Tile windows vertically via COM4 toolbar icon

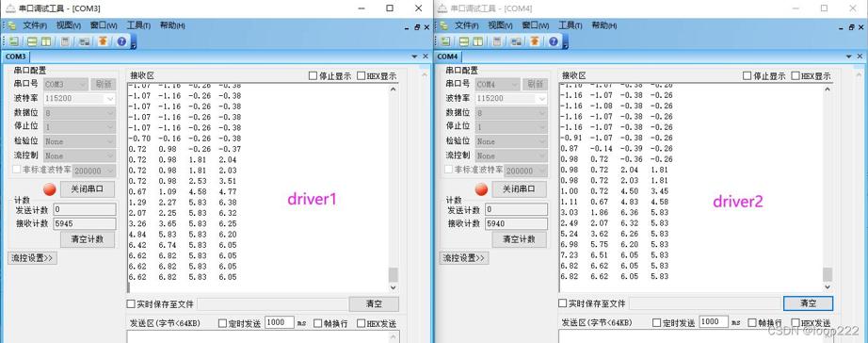click(x=477, y=41)
